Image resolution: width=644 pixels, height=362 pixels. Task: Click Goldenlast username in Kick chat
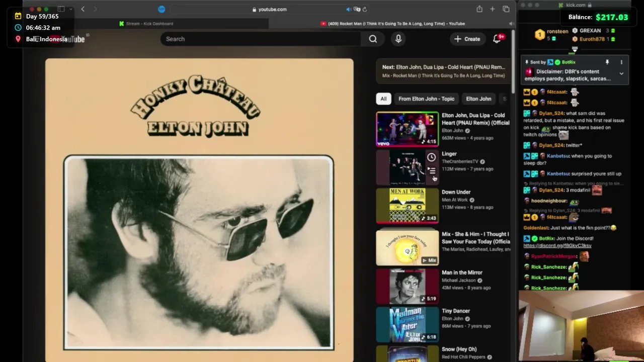coord(536,228)
